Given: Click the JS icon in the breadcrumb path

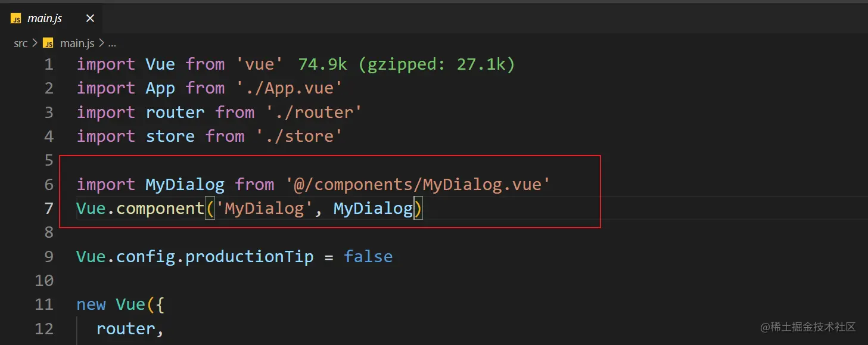Looking at the screenshot, I should point(49,43).
